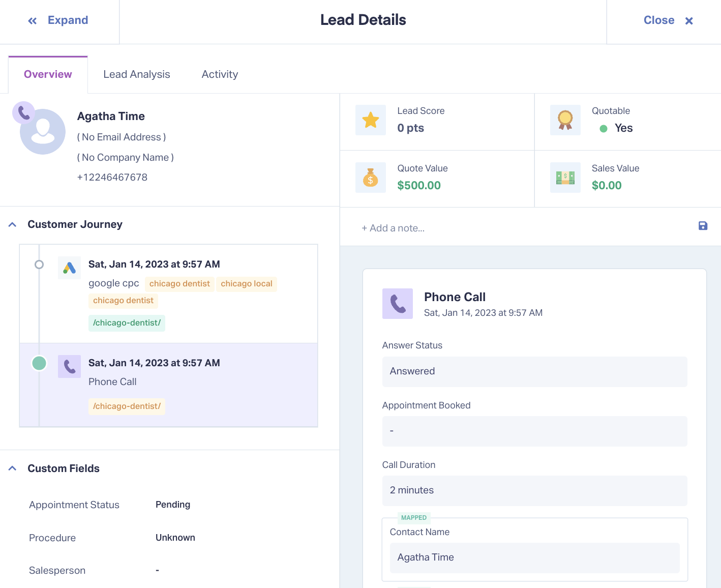Collapse the Customer Journey section
Screen dimensions: 721x588
coord(13,224)
